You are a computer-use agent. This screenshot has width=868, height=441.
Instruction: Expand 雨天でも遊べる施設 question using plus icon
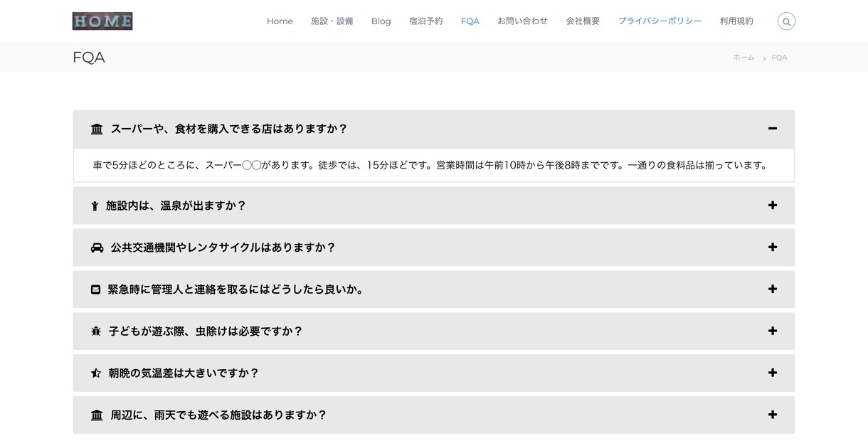(x=773, y=415)
